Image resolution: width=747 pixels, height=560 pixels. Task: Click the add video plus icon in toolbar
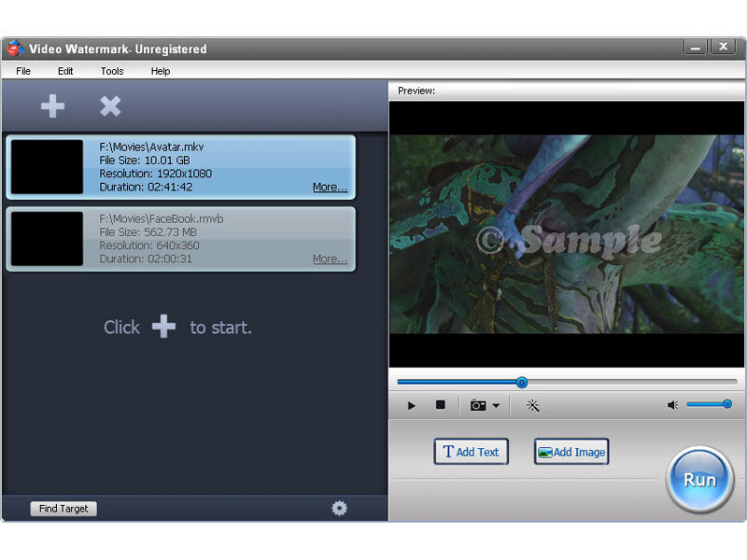pos(52,105)
